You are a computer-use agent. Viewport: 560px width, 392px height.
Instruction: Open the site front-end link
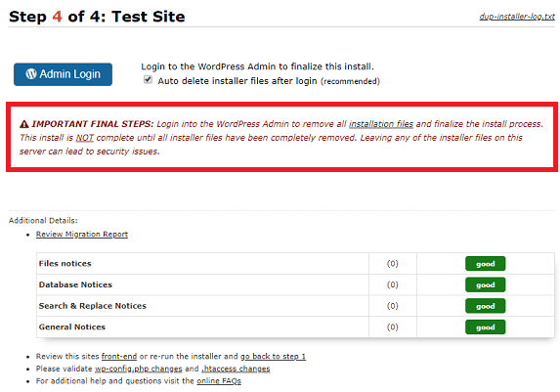(119, 356)
